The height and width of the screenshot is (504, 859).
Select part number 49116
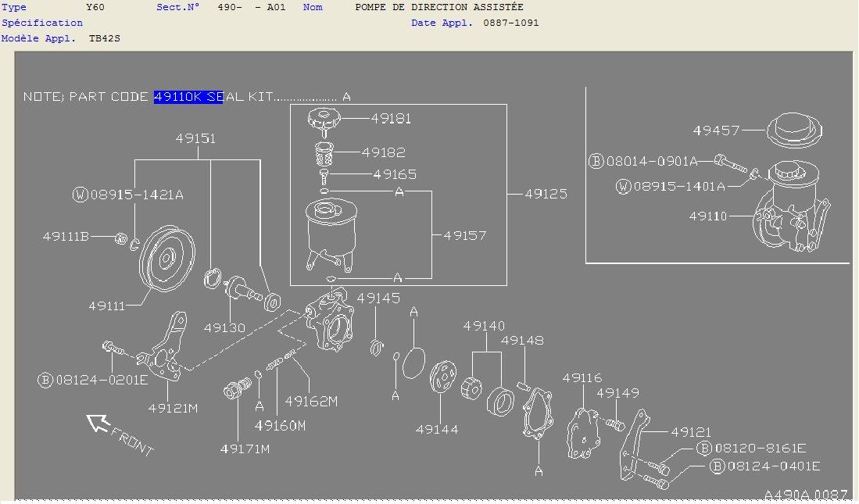(582, 378)
